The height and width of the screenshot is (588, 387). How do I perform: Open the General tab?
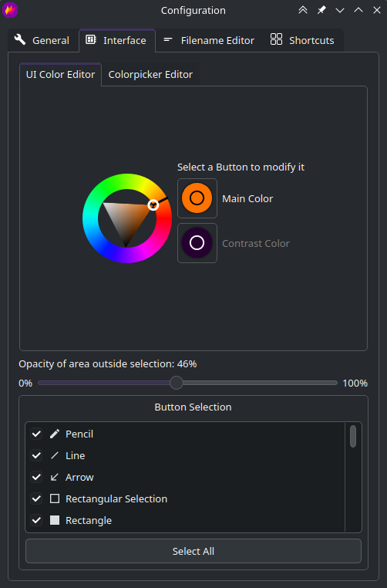click(42, 40)
